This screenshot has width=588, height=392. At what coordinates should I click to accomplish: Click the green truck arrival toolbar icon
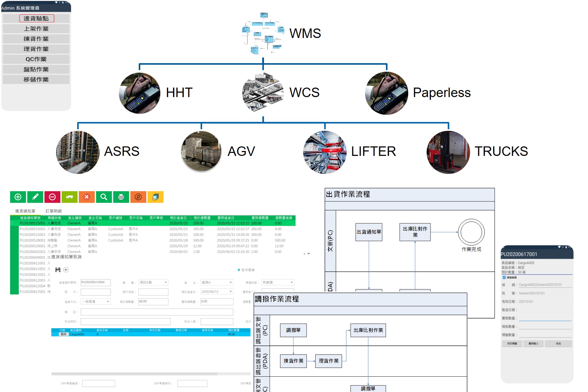click(x=70, y=197)
